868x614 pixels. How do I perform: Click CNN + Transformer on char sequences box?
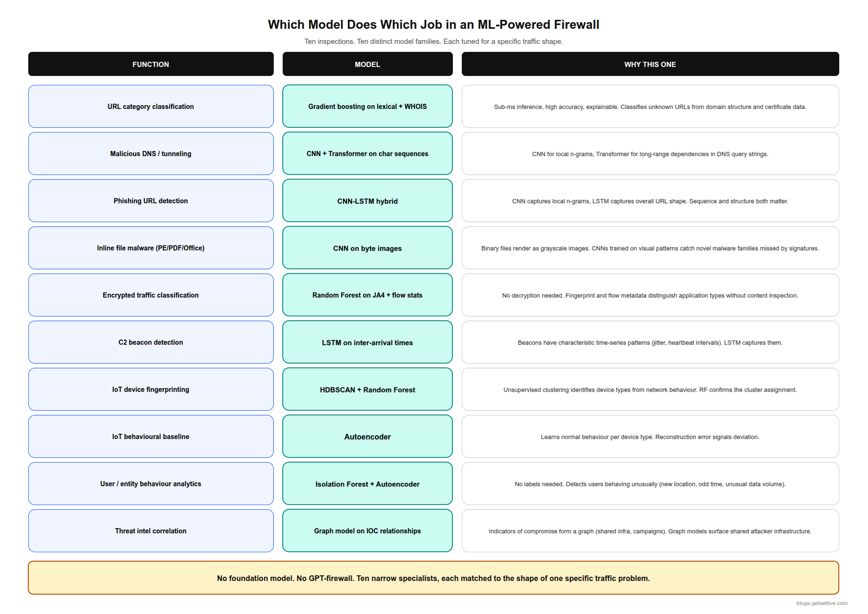tap(367, 153)
